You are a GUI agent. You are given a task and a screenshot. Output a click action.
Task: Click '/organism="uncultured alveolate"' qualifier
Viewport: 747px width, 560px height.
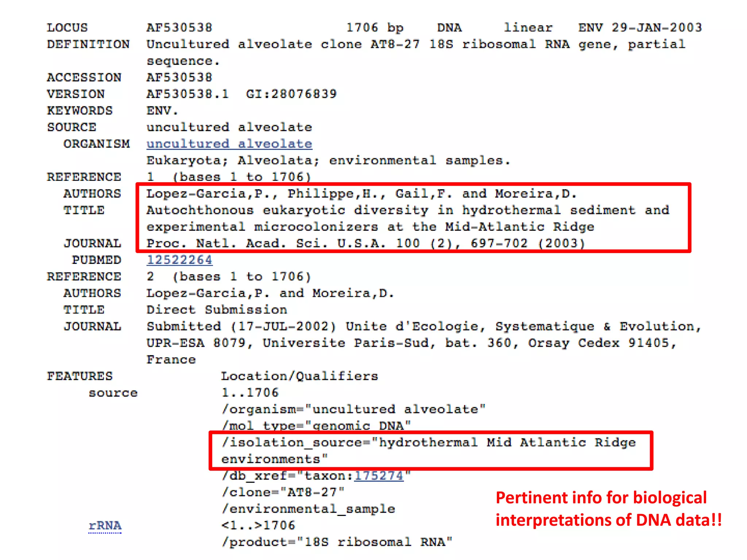tap(353, 409)
